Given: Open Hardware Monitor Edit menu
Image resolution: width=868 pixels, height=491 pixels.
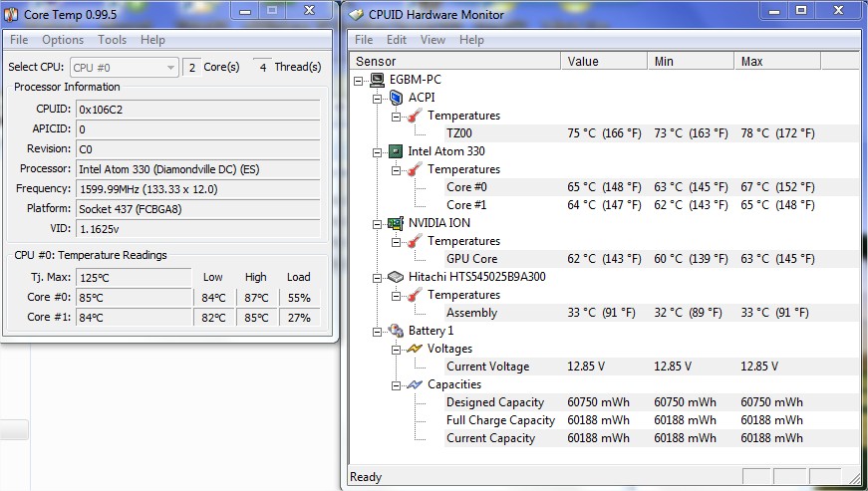Looking at the screenshot, I should pos(397,40).
